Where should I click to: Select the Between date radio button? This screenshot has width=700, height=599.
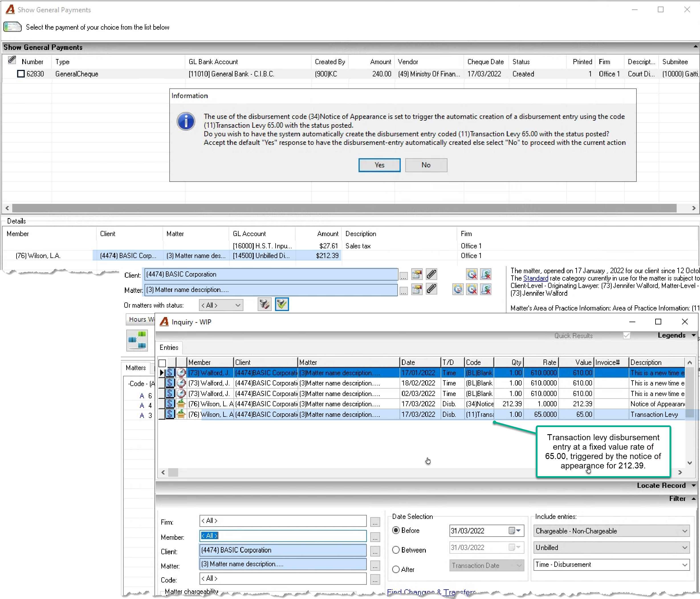pyautogui.click(x=396, y=550)
